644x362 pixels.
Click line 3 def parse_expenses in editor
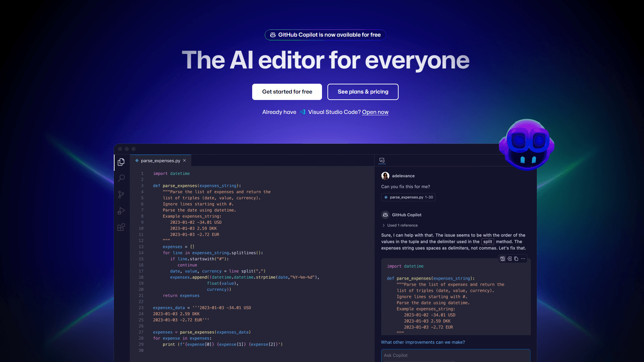(197, 186)
